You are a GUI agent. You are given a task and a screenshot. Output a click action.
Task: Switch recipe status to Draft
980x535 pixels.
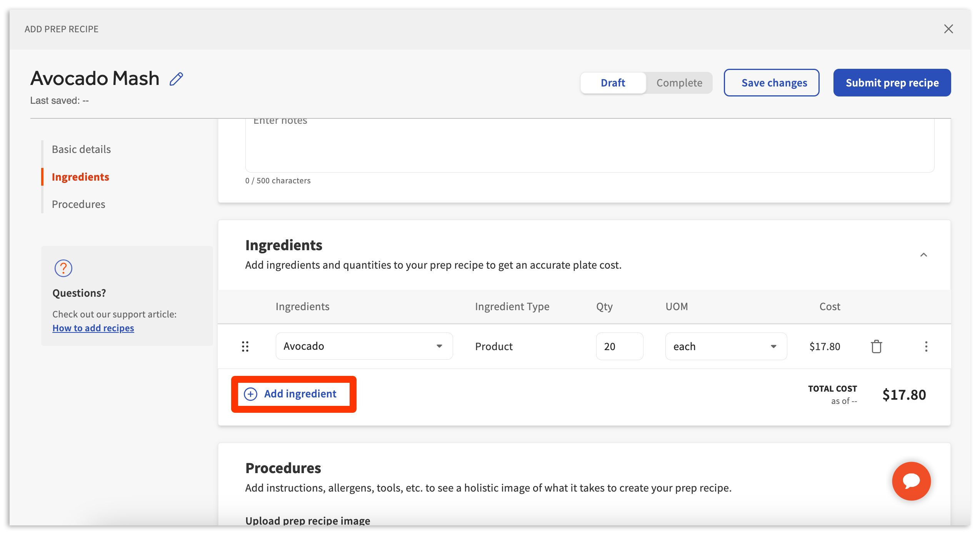pyautogui.click(x=613, y=83)
